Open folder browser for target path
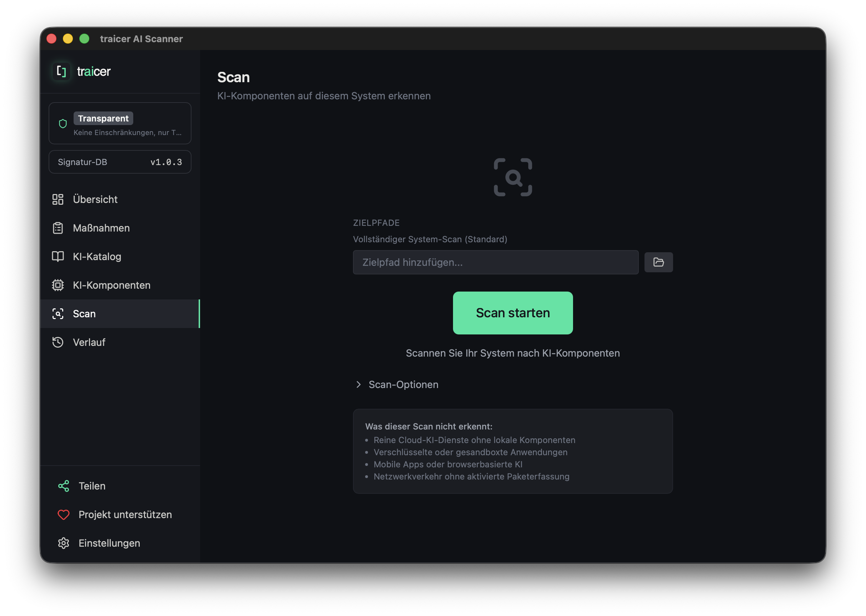 pos(658,263)
